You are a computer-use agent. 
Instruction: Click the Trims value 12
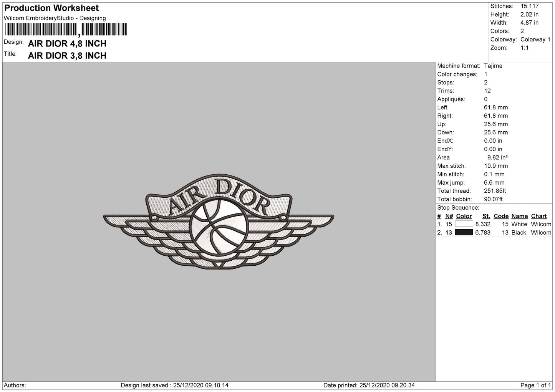(x=488, y=91)
